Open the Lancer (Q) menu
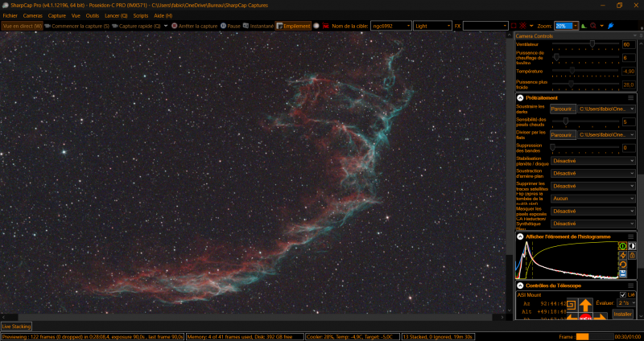Viewport: 644px width, 341px height. [116, 15]
